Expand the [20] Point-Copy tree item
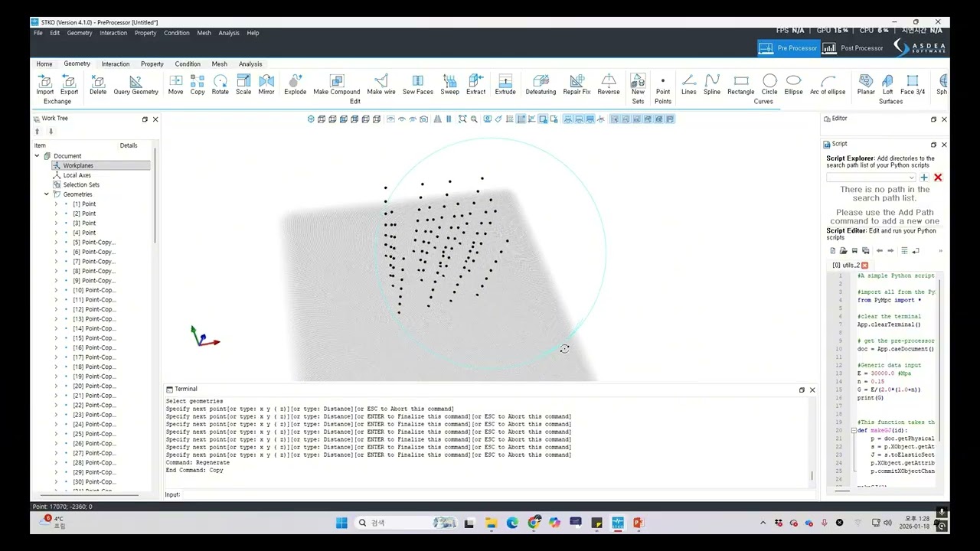The image size is (980, 551). (56, 386)
